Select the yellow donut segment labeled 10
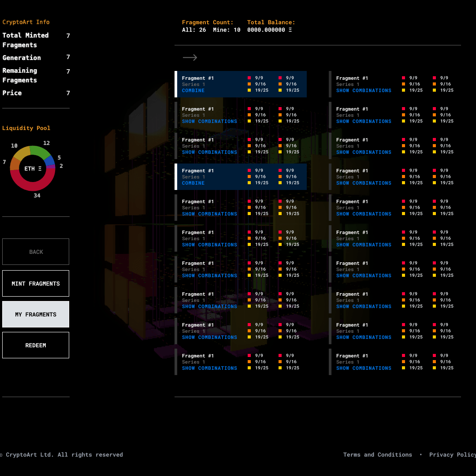The height and width of the screenshot is (476, 476). click(x=22, y=153)
